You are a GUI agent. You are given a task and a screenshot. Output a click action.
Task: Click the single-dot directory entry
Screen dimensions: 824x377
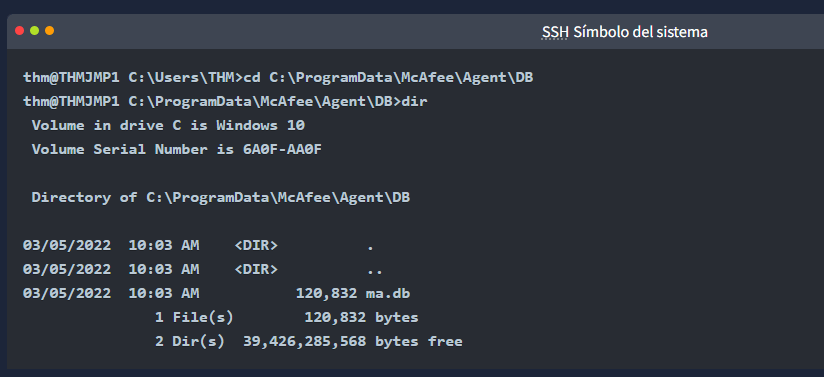coord(370,247)
